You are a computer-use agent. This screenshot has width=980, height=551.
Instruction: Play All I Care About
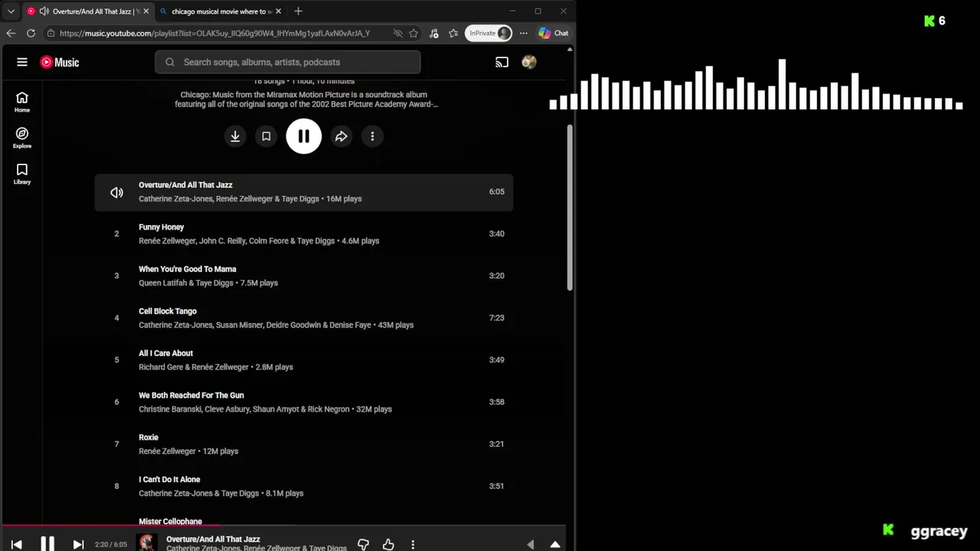[304, 360]
